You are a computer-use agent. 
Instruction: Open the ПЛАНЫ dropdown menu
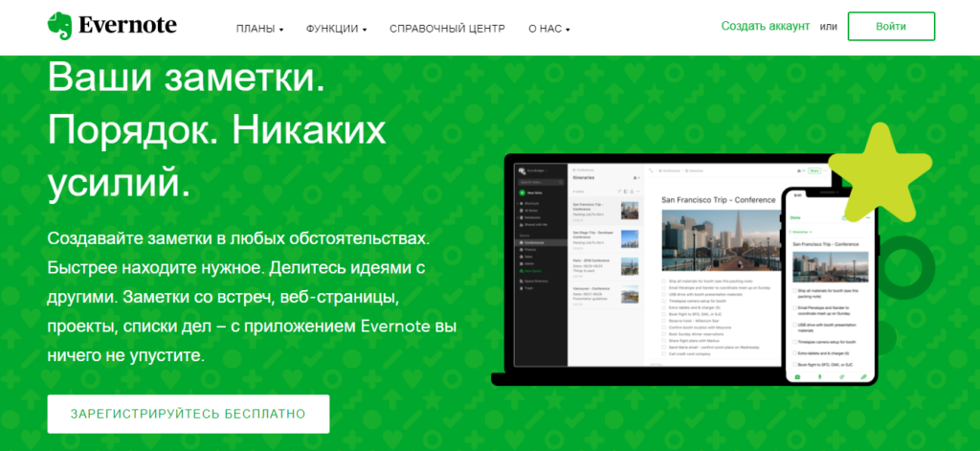[260, 29]
